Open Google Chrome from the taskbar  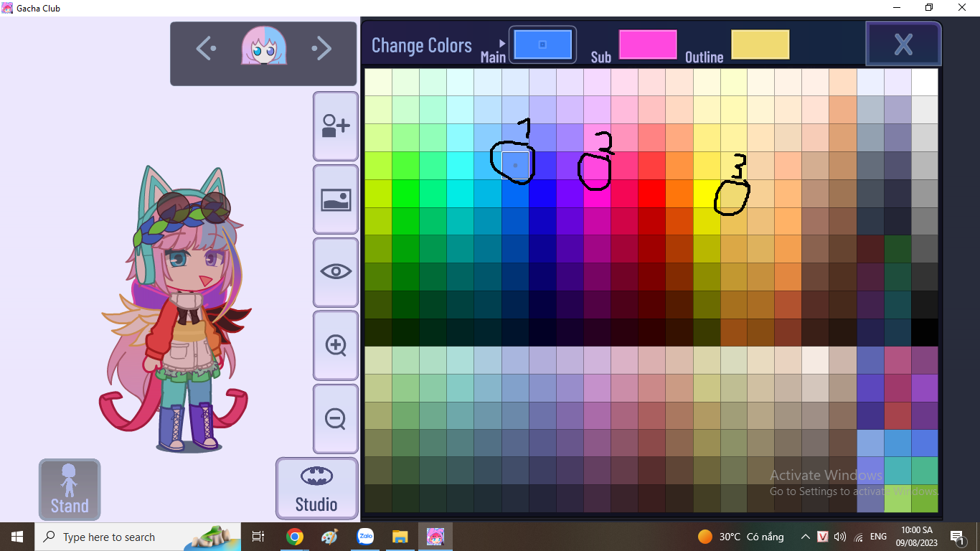[294, 537]
